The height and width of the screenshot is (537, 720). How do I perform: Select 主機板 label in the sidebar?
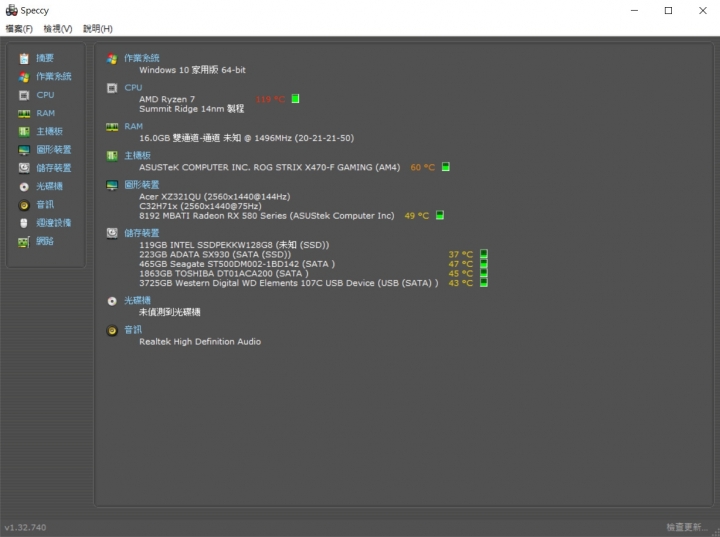click(x=50, y=131)
